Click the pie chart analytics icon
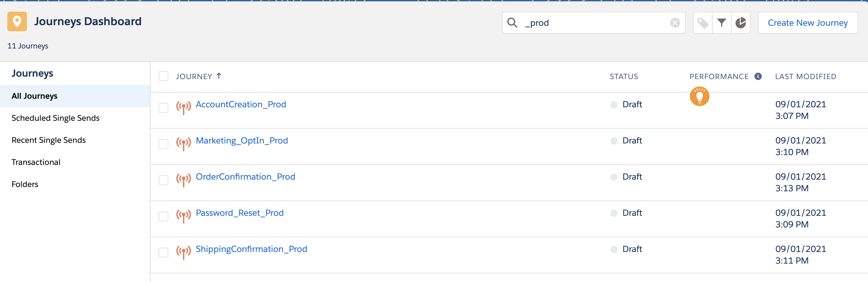 [x=740, y=23]
